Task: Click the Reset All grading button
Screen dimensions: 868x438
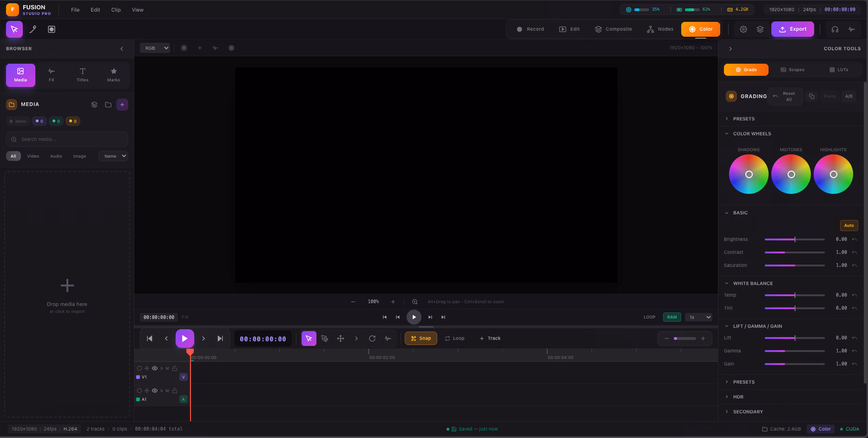Action: [x=785, y=96]
